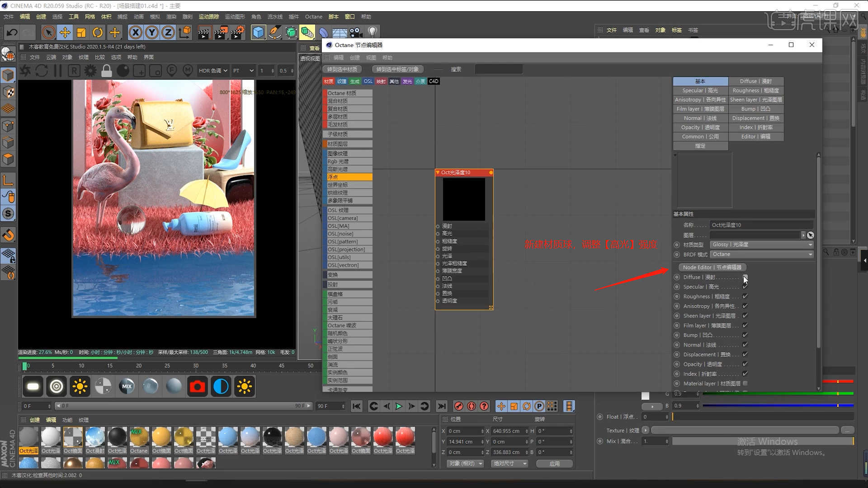
Task: Select the Move tool in top toolbar
Action: (65, 33)
